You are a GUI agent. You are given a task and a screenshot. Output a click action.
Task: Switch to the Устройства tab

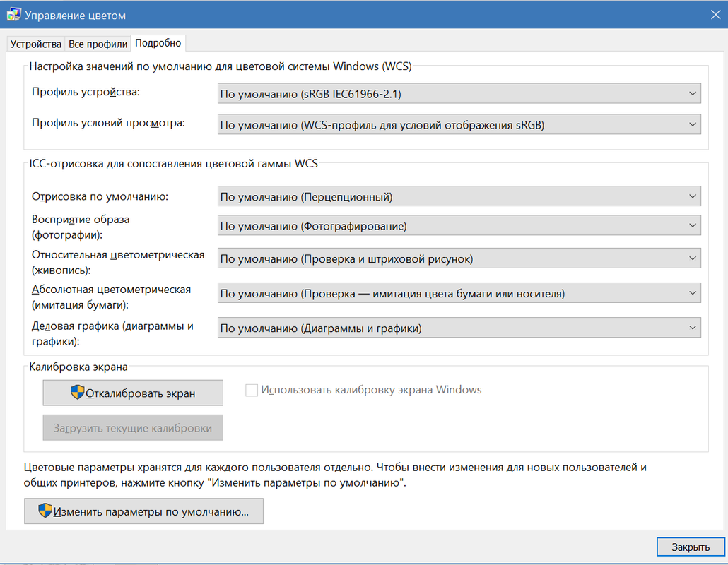pyautogui.click(x=36, y=44)
